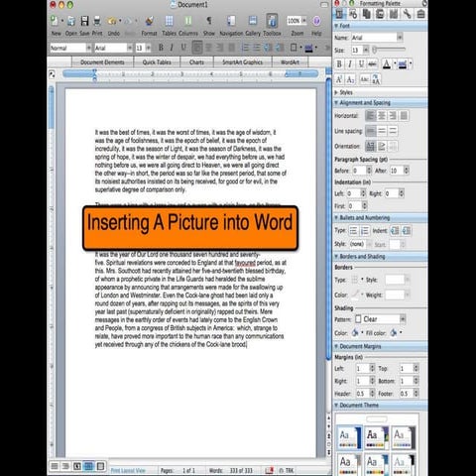The width and height of the screenshot is (476, 476).
Task: Click the Words: 333 of 333 count
Action: click(230, 470)
